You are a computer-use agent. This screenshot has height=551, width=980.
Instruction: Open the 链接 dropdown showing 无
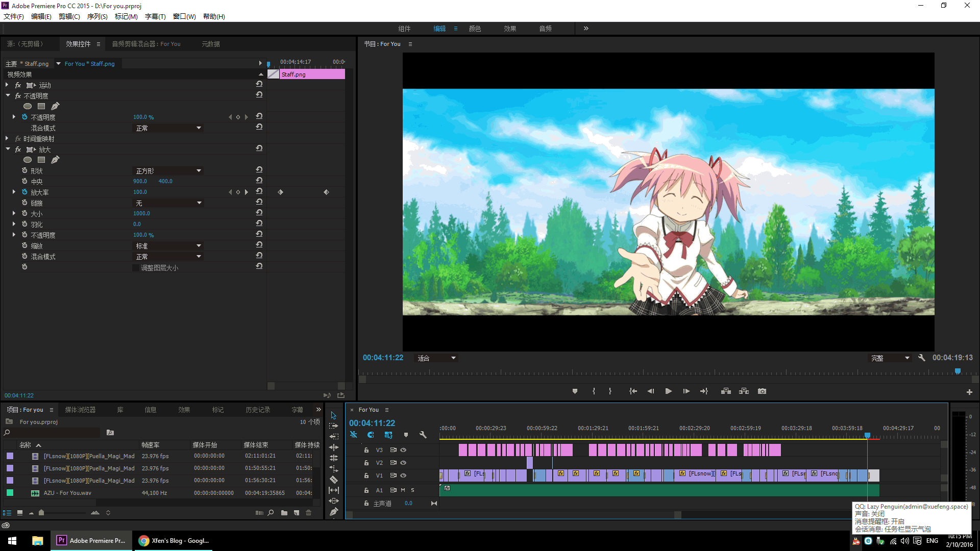(168, 203)
